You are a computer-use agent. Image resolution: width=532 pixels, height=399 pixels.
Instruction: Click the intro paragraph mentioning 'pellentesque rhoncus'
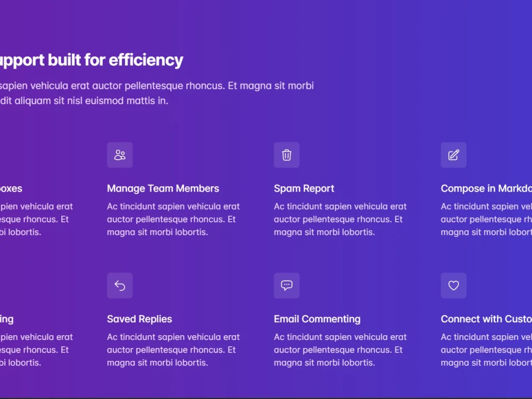tap(157, 93)
